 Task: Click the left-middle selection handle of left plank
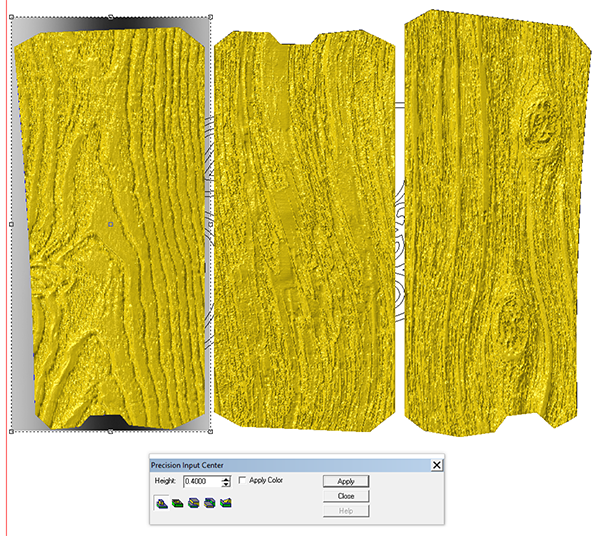pyautogui.click(x=11, y=224)
